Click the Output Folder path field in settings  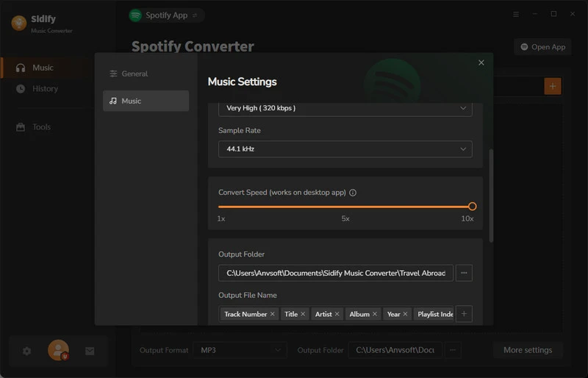coord(336,273)
